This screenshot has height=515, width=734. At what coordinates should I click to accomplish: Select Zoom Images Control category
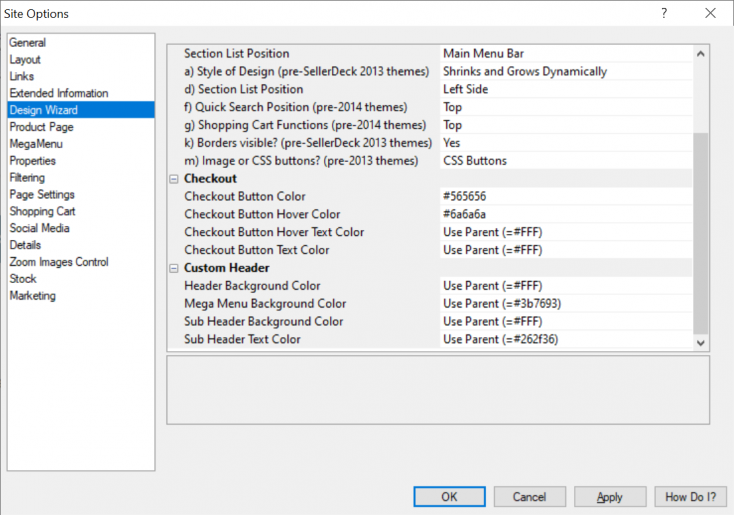click(x=59, y=262)
